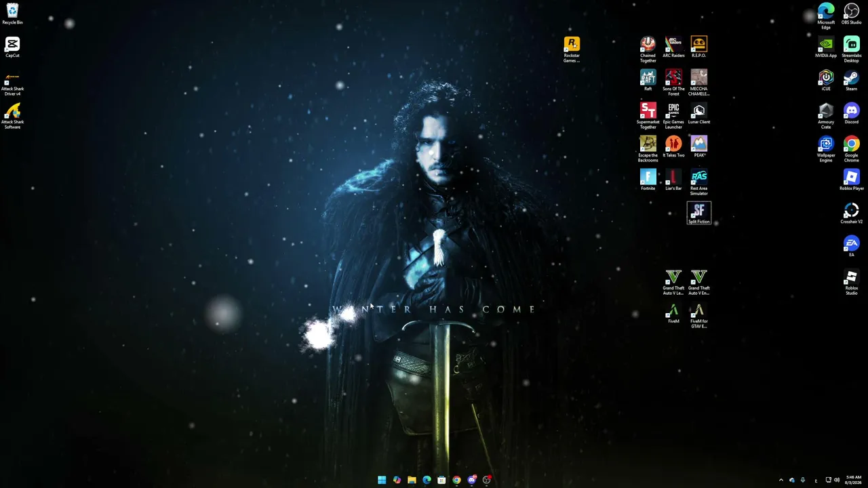Viewport: 868px width, 488px height.
Task: Open File Explorer from the taskbar
Action: pos(412,480)
